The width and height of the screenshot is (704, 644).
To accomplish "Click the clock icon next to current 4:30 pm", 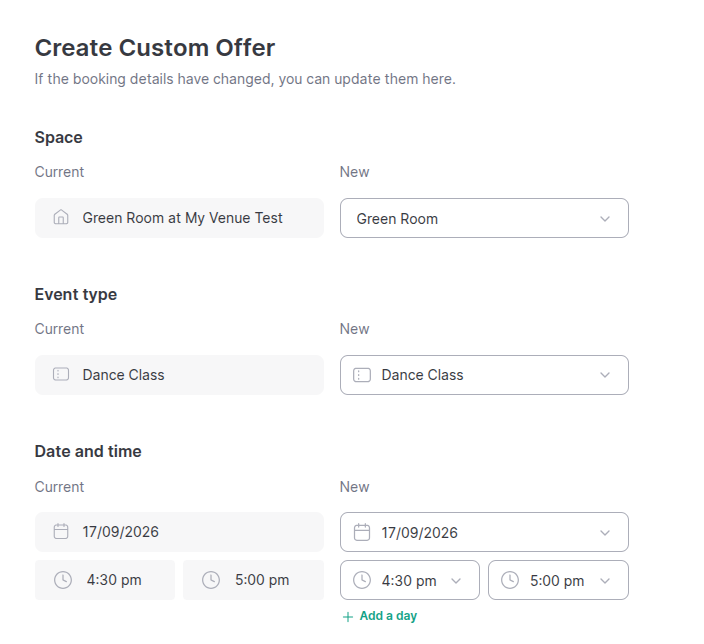I will click(63, 580).
